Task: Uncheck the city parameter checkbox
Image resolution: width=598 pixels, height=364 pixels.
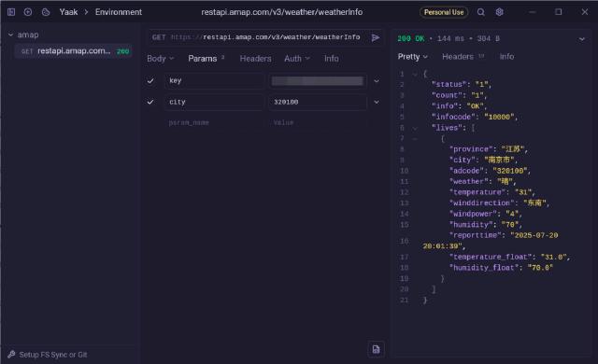Action: point(150,102)
